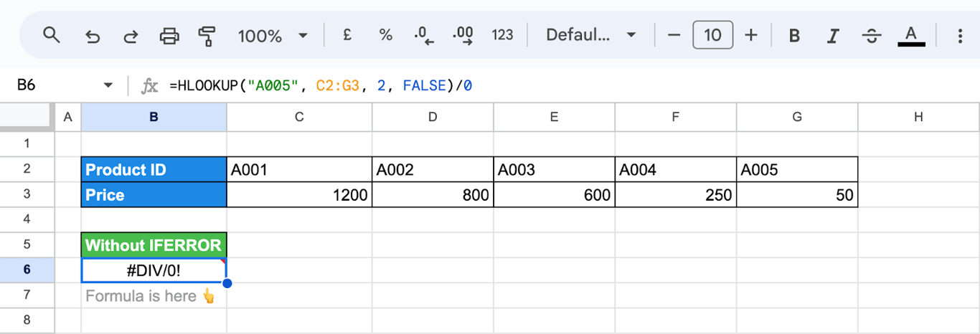Select cell containing A004

pyautogui.click(x=676, y=169)
